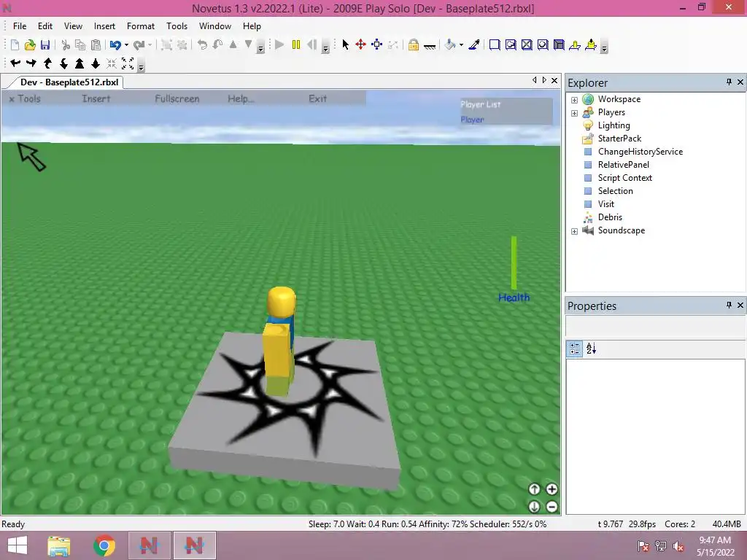The image size is (747, 560).
Task: Select the Inlet surface tool
Action: click(559, 44)
